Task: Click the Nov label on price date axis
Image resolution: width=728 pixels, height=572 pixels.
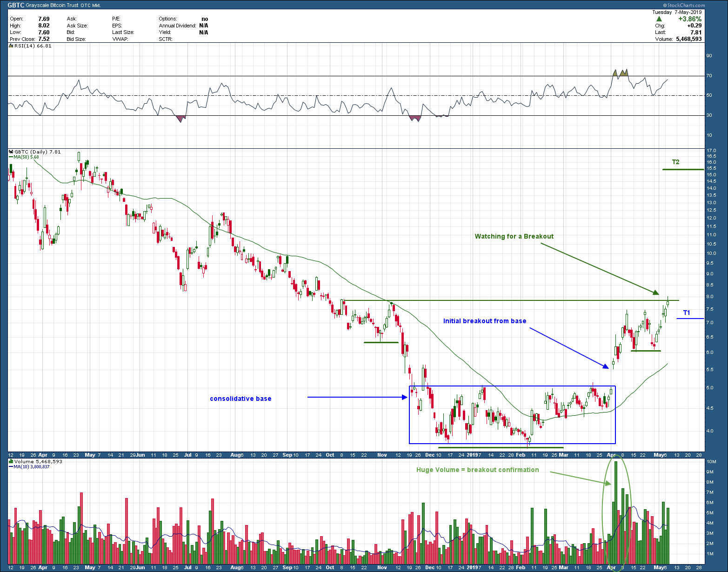Action: coord(382,455)
